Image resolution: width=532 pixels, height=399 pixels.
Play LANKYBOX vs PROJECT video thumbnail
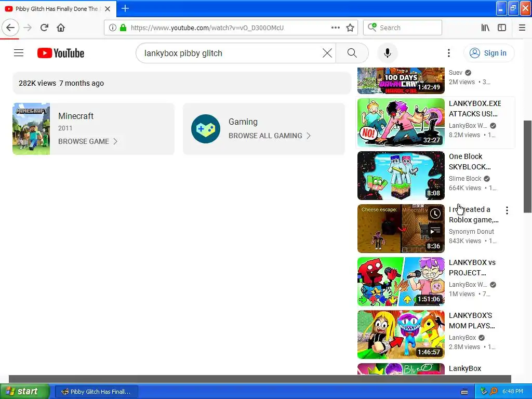pos(401,281)
